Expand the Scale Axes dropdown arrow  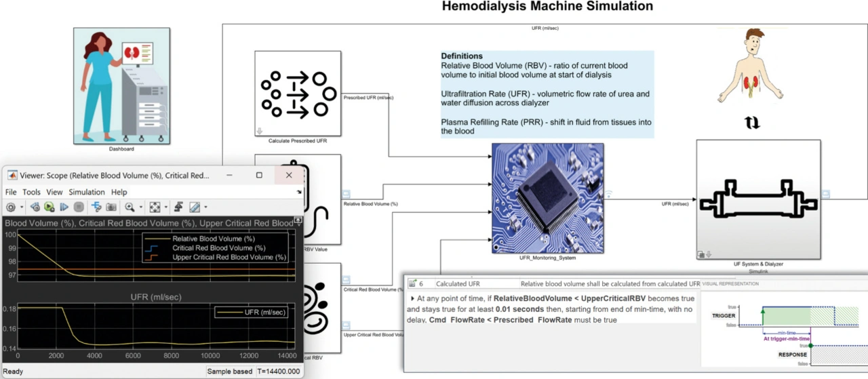tap(165, 207)
